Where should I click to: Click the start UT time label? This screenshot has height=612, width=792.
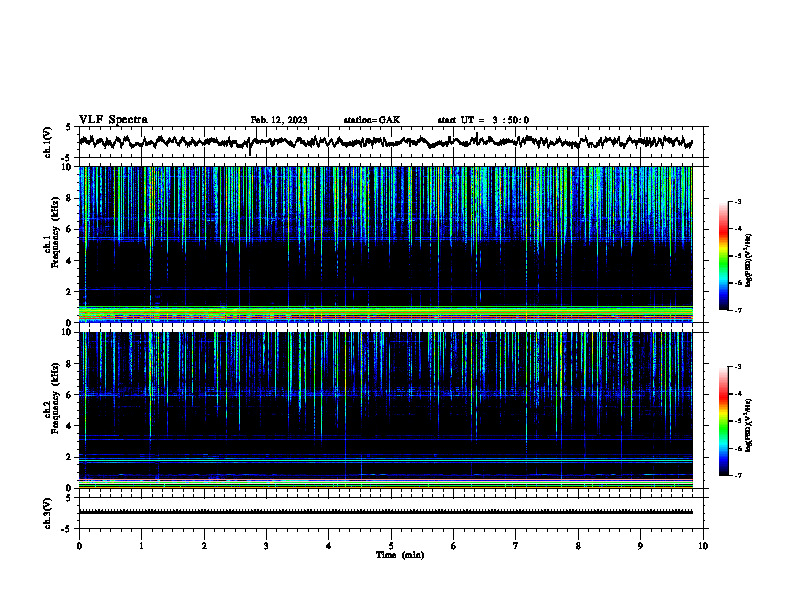tap(483, 120)
